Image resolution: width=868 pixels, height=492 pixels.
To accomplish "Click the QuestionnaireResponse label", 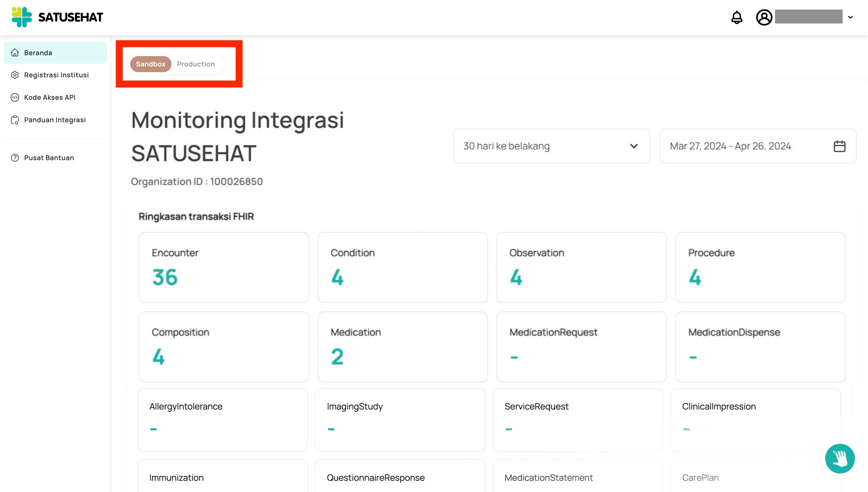I will [375, 478].
